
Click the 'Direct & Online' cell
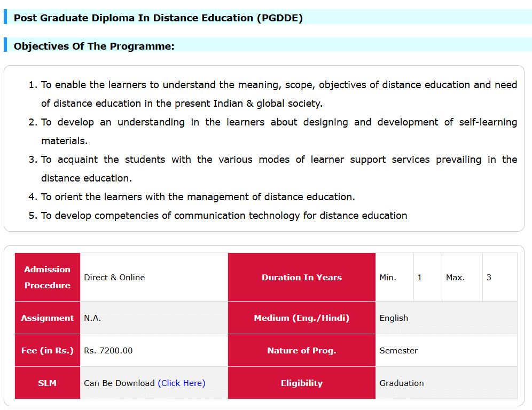coord(114,278)
